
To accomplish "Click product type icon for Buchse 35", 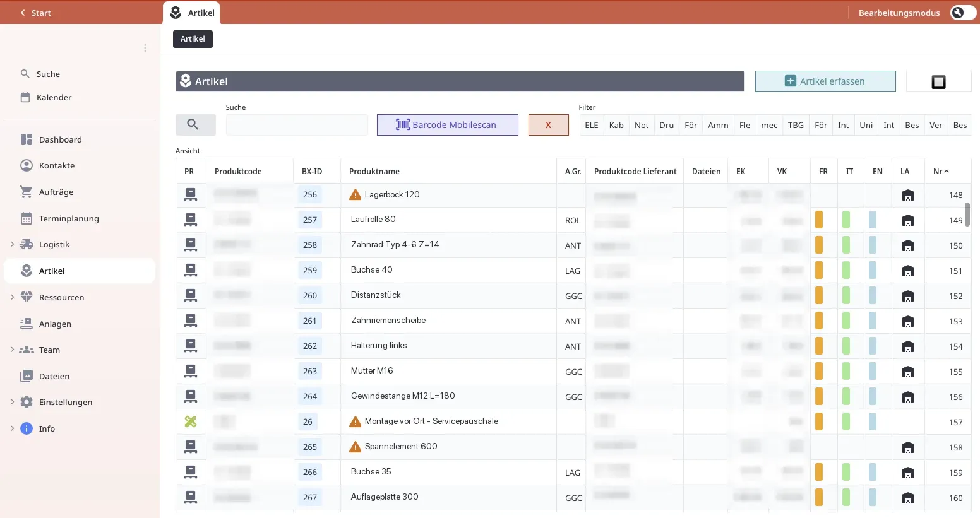I will click(x=191, y=472).
